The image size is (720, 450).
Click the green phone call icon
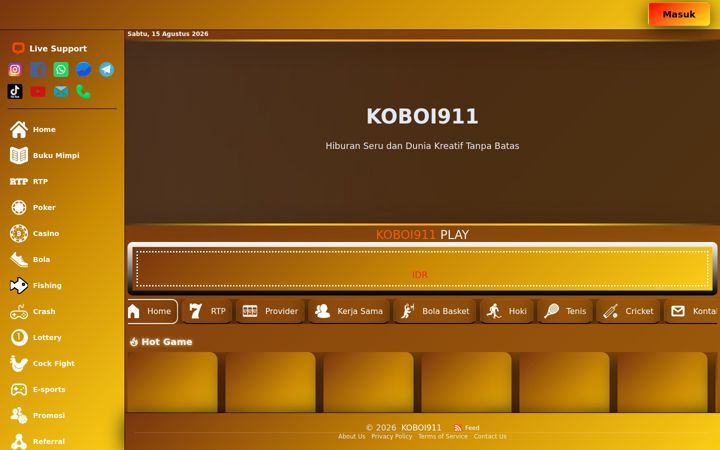(84, 91)
